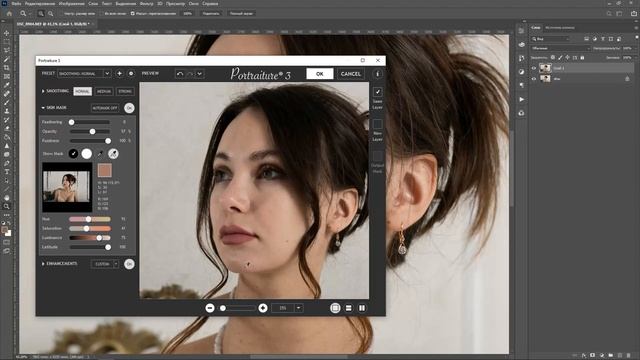Open Photoshop Файл menu
Viewport: 640px width, 360px height.
point(16,4)
